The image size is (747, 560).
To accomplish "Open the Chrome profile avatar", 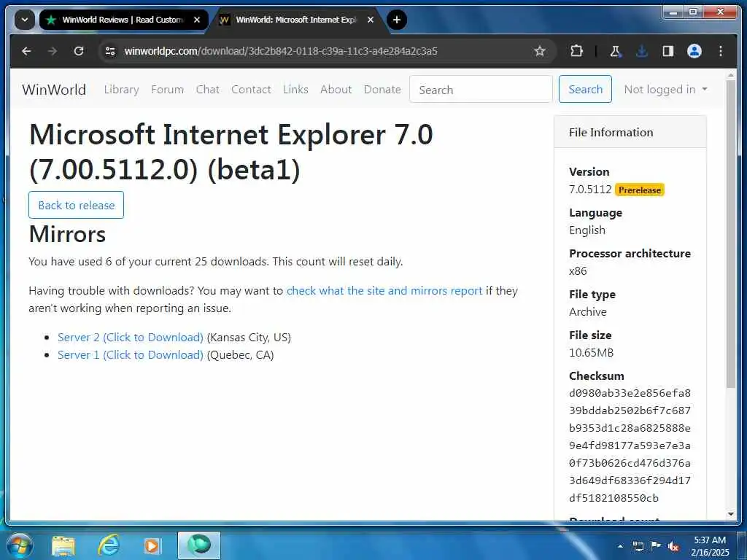I will point(694,51).
